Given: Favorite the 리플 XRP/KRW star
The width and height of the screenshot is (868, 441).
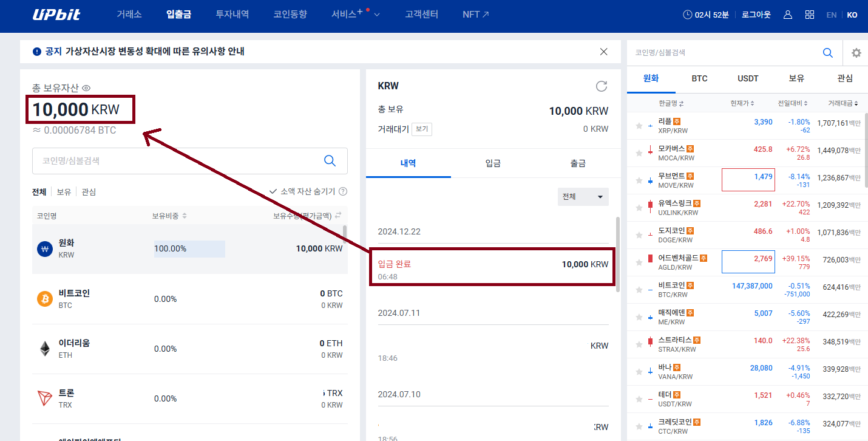Looking at the screenshot, I should pyautogui.click(x=639, y=126).
